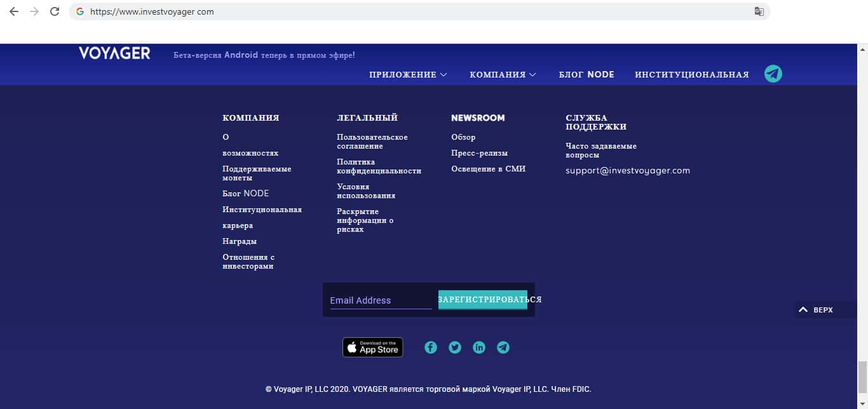Click the browser back arrow
The image size is (868, 409).
[14, 11]
